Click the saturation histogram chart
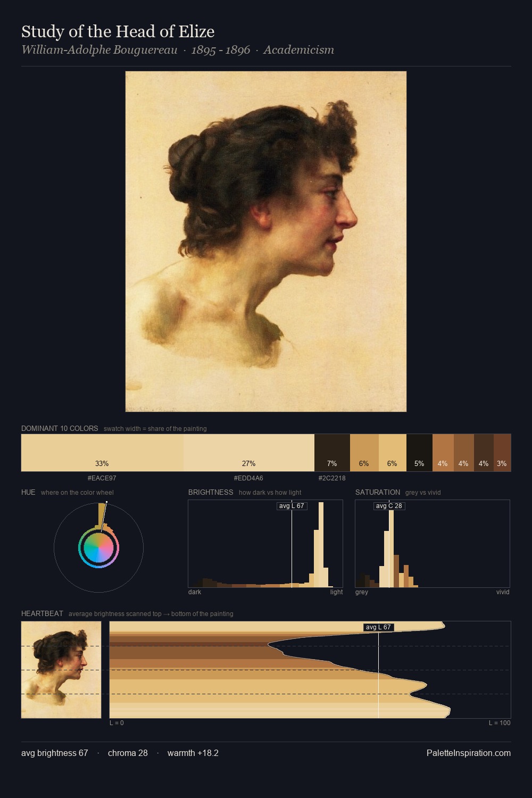 (x=433, y=544)
